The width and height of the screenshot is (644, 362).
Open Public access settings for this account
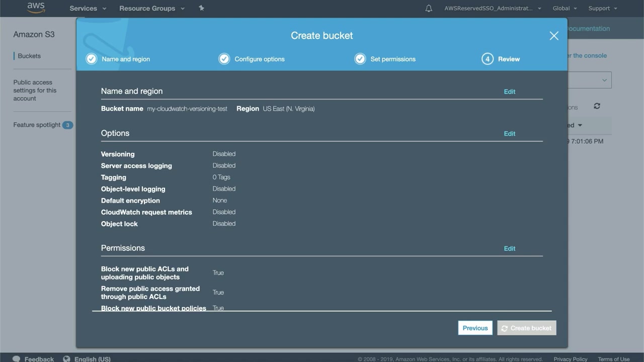pyautogui.click(x=35, y=90)
